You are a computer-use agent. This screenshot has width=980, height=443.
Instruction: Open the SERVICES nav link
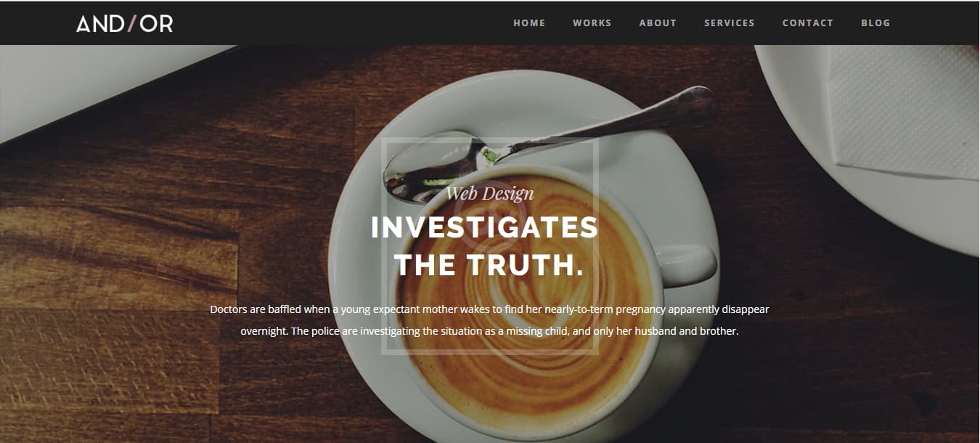729,23
